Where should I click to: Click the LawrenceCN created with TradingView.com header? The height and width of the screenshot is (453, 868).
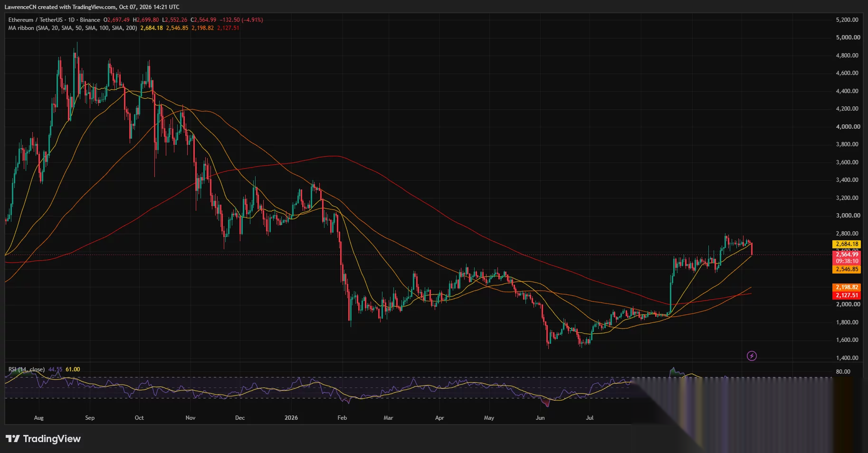(92, 7)
